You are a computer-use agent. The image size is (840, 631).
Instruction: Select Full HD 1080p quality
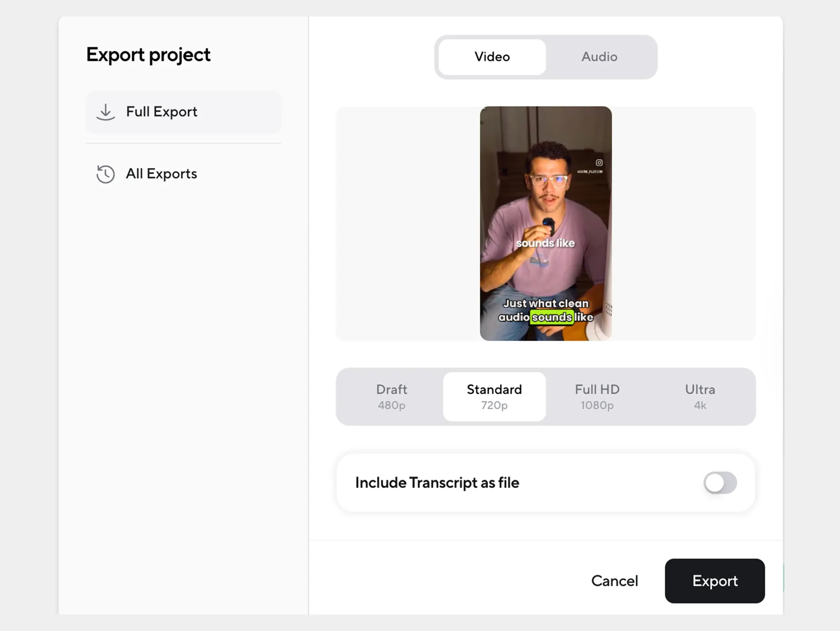(597, 397)
